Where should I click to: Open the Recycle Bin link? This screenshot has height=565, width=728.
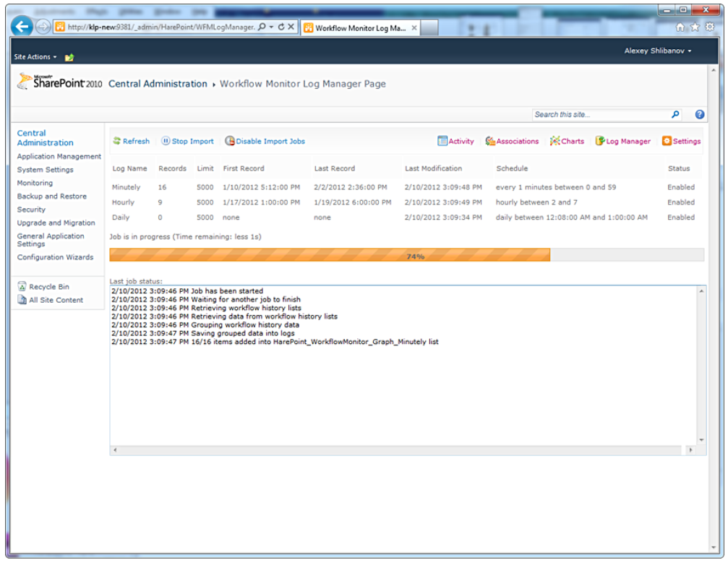click(x=48, y=287)
